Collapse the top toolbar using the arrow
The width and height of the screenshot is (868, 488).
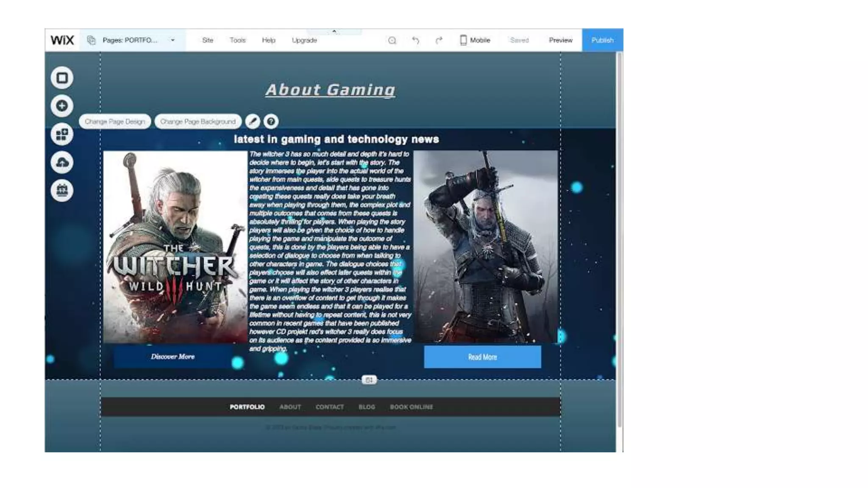pos(334,31)
